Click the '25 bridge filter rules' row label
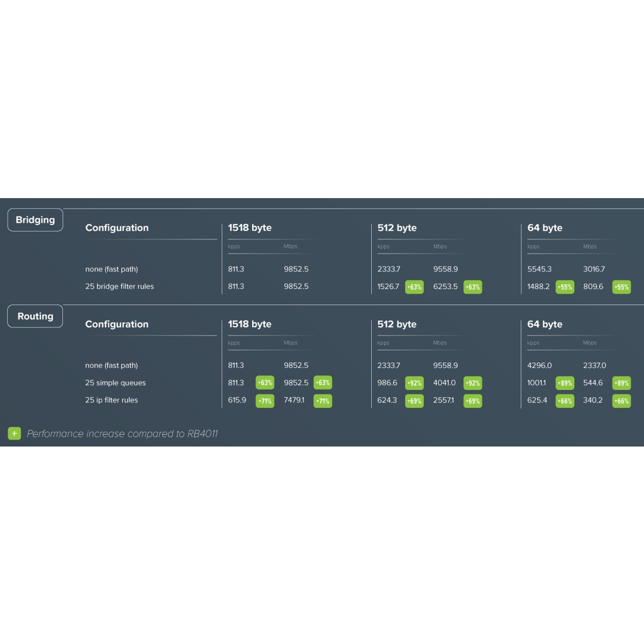 [x=119, y=286]
